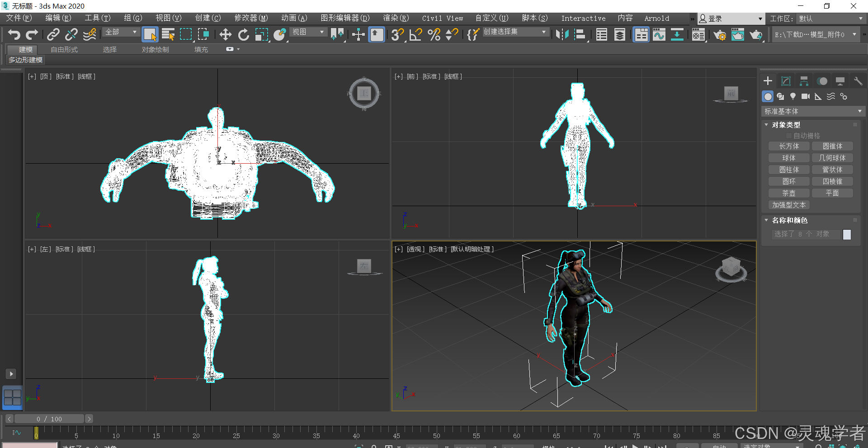
Task: Select the Link objects tool
Action: [x=53, y=34]
